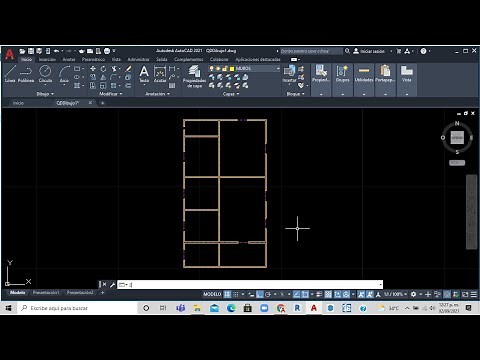Click the Save icon in quick access toolbar
The image size is (480, 360).
click(x=31, y=51)
